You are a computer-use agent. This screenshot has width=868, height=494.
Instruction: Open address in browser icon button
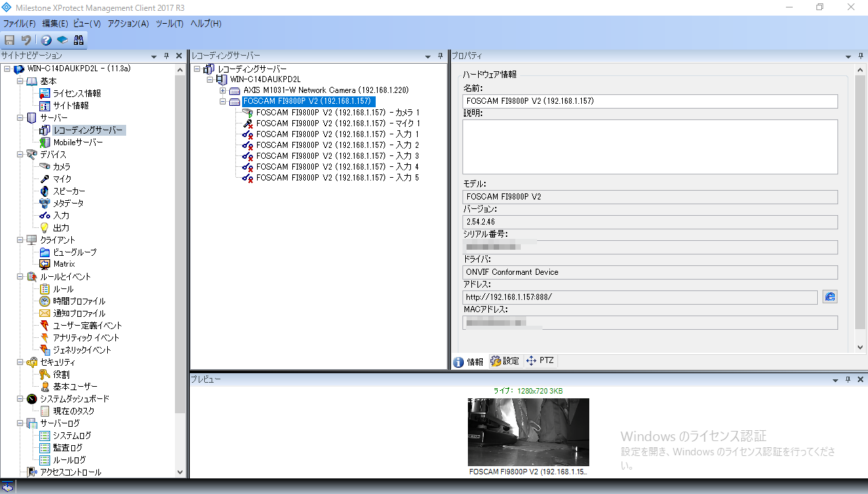[830, 297]
